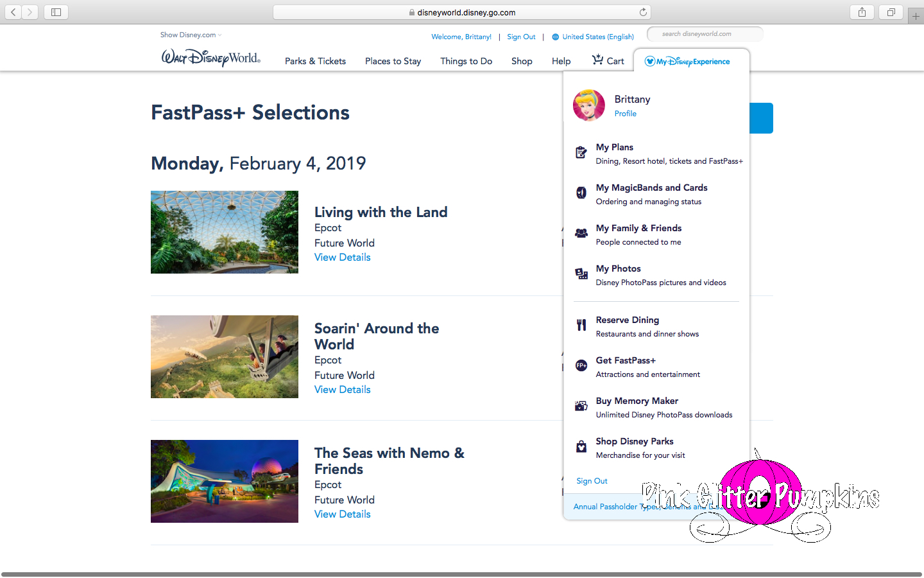Viewport: 924px width, 578px height.
Task: Click The Seas with Nemo & Friends thumbnail
Action: [225, 481]
